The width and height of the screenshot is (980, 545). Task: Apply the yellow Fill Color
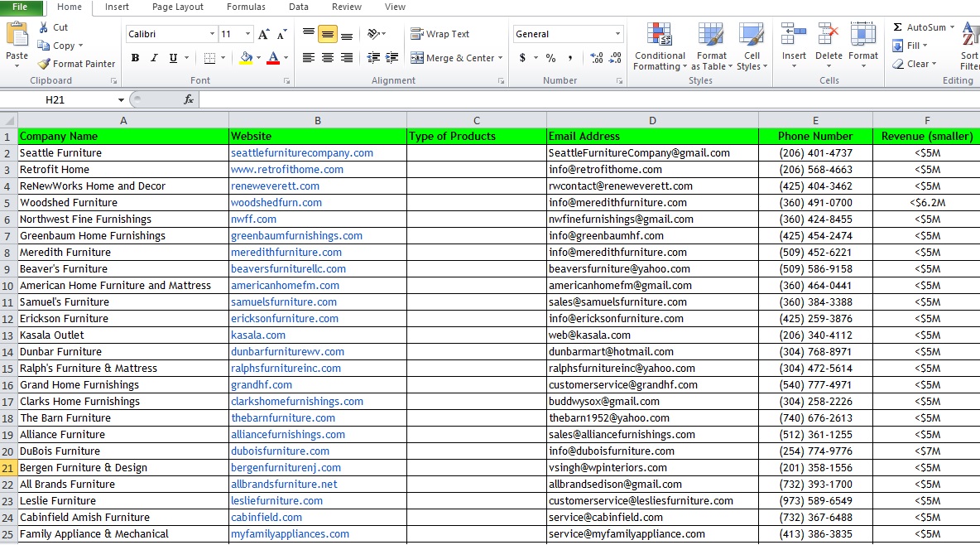247,58
